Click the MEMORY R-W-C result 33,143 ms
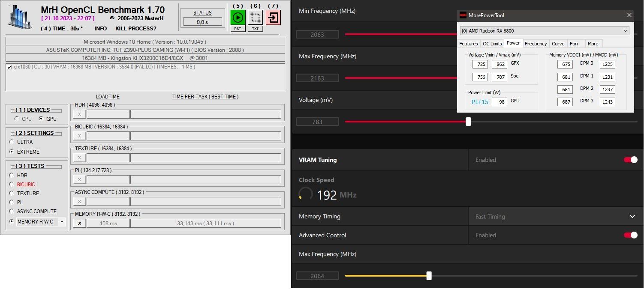This screenshot has width=644, height=289. [x=206, y=223]
